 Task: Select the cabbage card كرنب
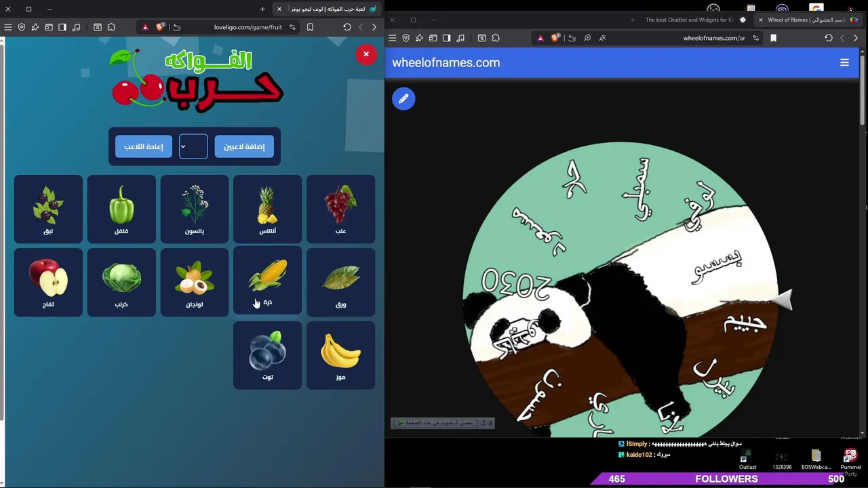click(x=121, y=282)
